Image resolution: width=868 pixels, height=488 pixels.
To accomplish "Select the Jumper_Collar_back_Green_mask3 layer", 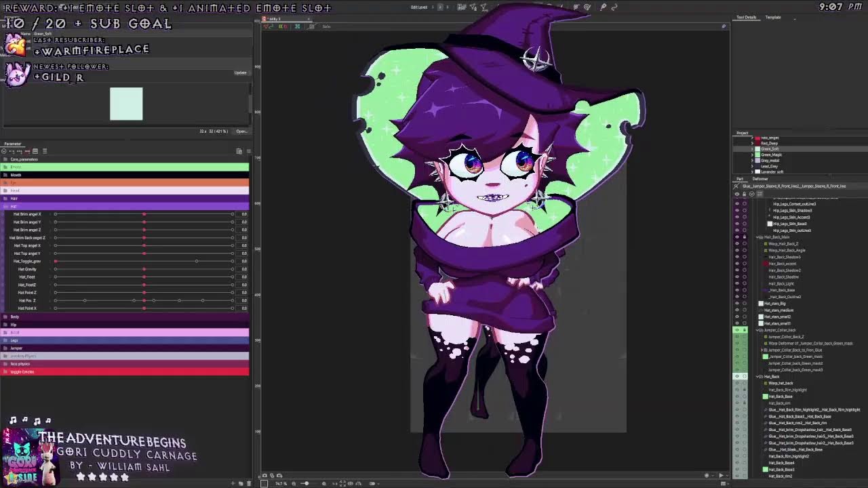I will [x=795, y=370].
